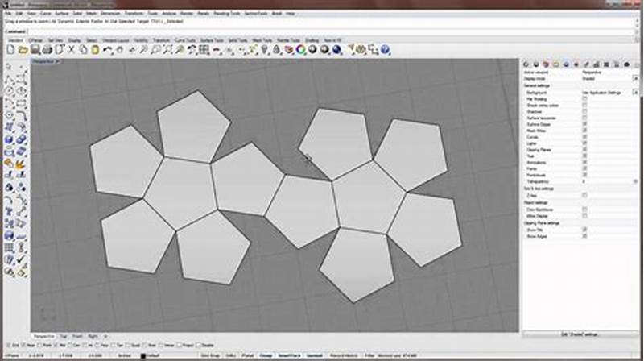Click the Shaded viewport sphere icon
The width and height of the screenshot is (644, 361).
[313, 50]
